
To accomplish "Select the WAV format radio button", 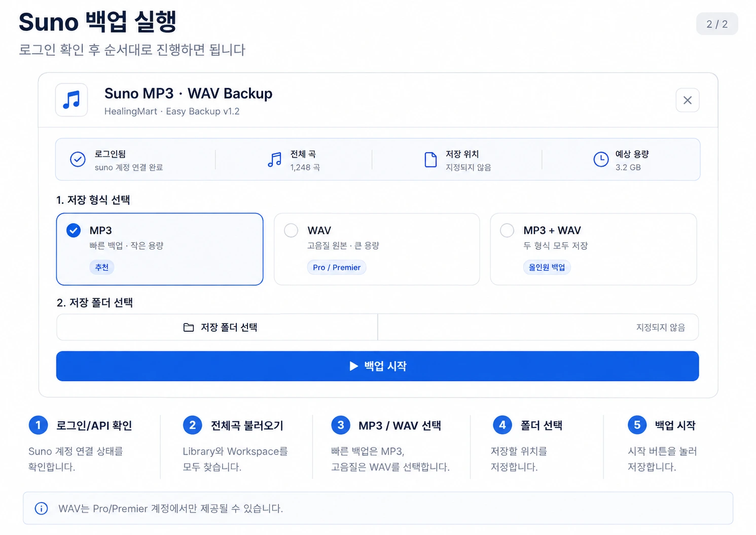I will click(x=291, y=230).
